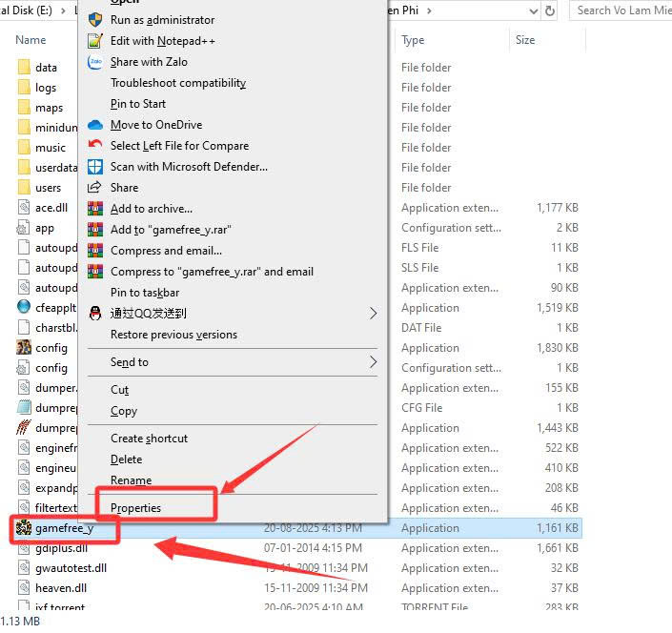672x633 pixels.
Task: Select Troubleshoot compatibility option
Action: 177,83
